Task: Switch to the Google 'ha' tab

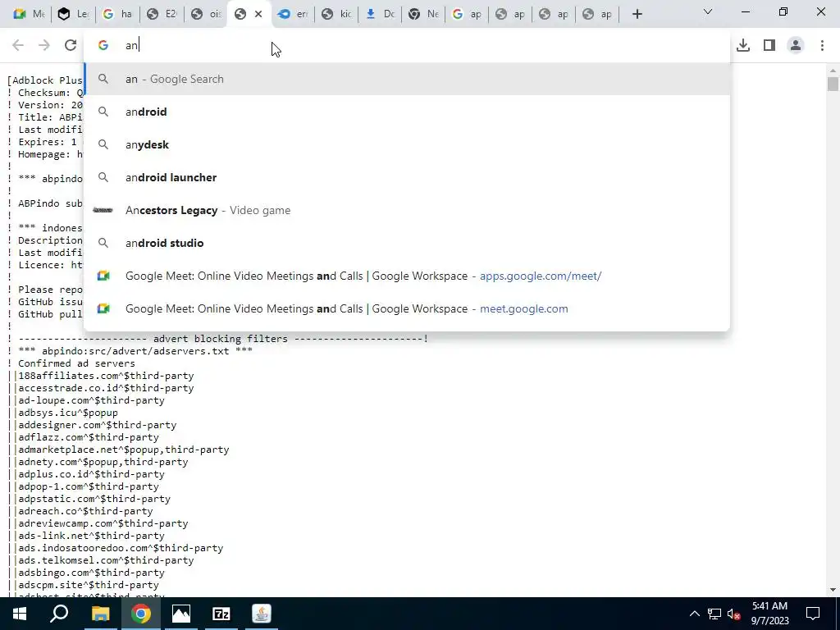Action: (117, 14)
